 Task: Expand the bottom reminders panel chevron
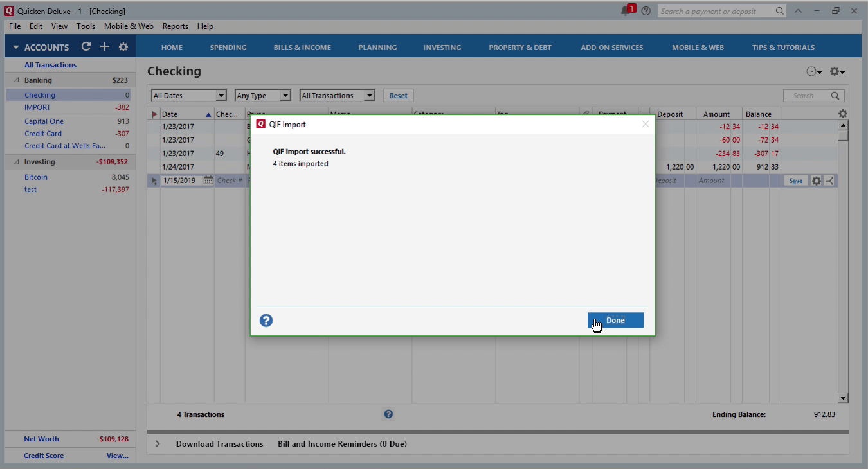tap(158, 444)
